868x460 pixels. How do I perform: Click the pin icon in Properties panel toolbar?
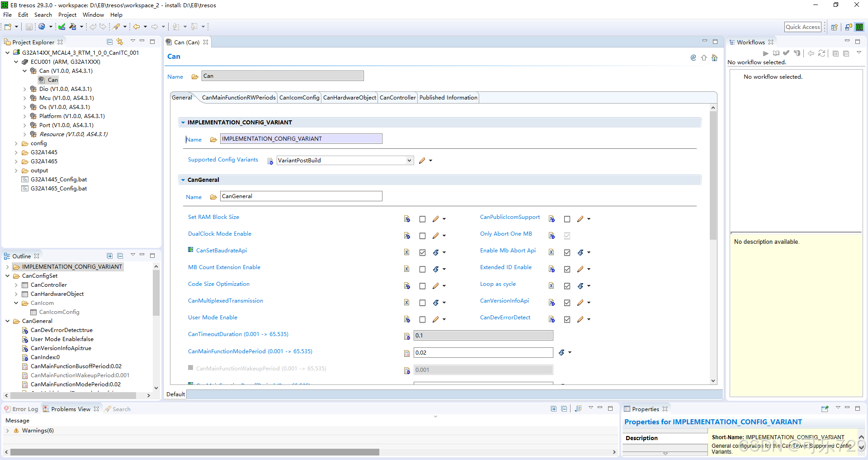pos(825,408)
